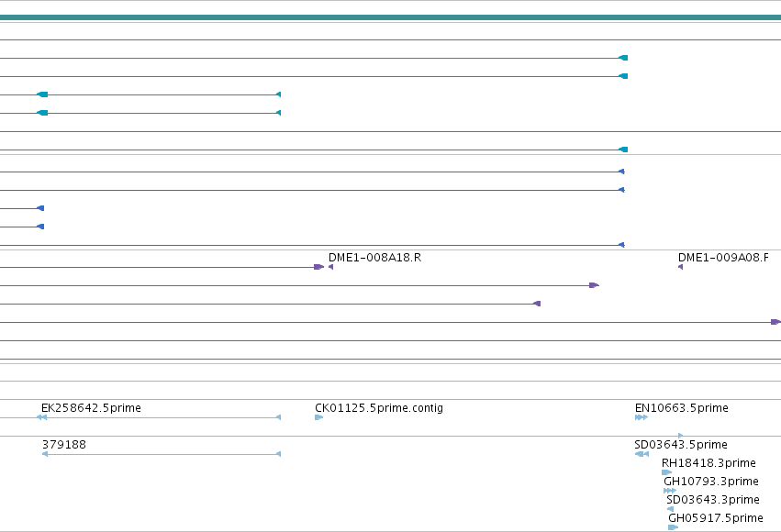Screen dimensions: 781x532
Task: Select arrow glyph under GH05917.5prime
Action: tap(674, 527)
